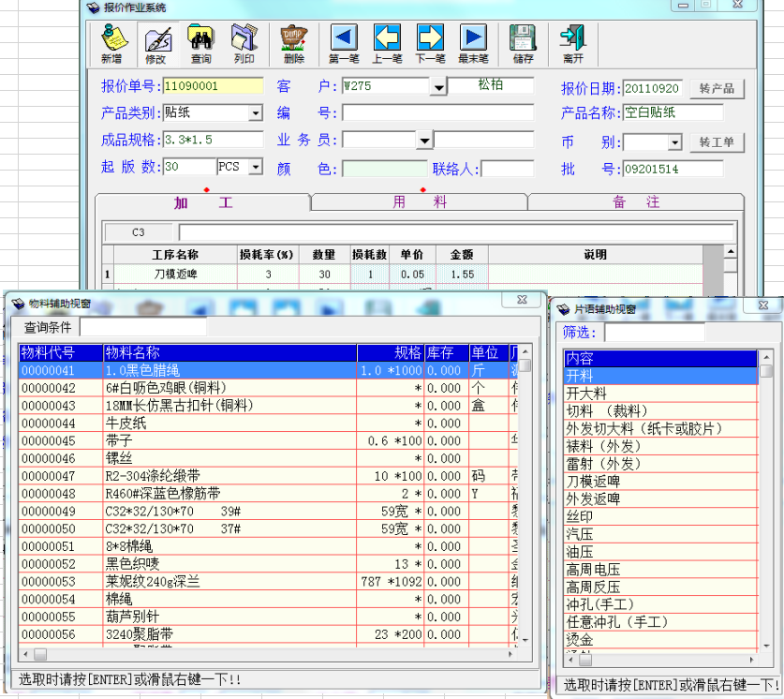Click the formula bar next to C3
Viewport: 784px width, 699px height.
456,232
